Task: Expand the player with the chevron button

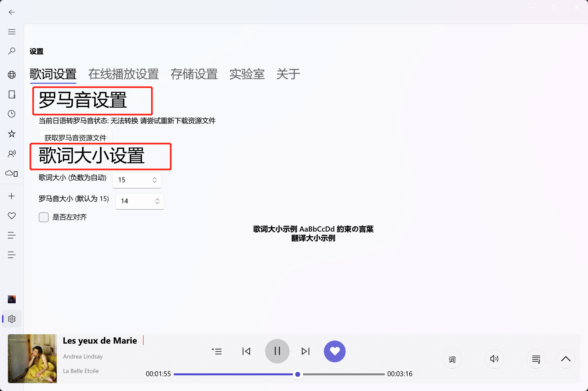Action: tap(565, 358)
